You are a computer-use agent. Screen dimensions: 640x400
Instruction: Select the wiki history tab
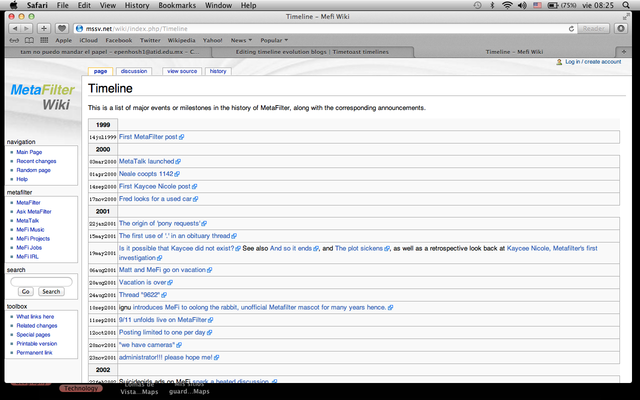(218, 71)
